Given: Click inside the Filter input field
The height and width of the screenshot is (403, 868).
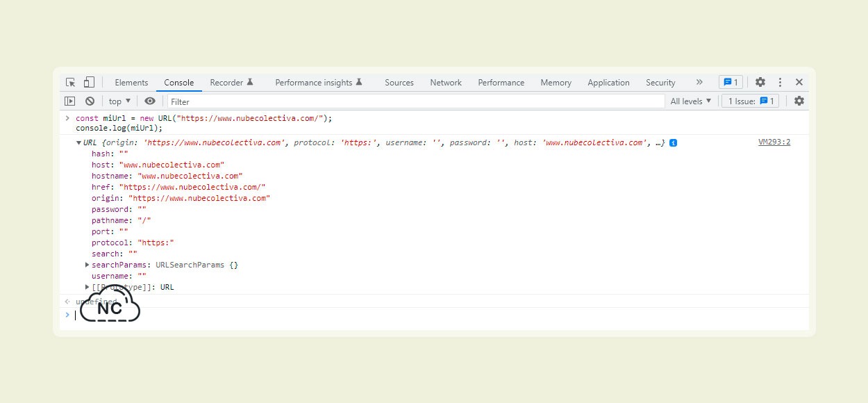Looking at the screenshot, I should pos(416,101).
